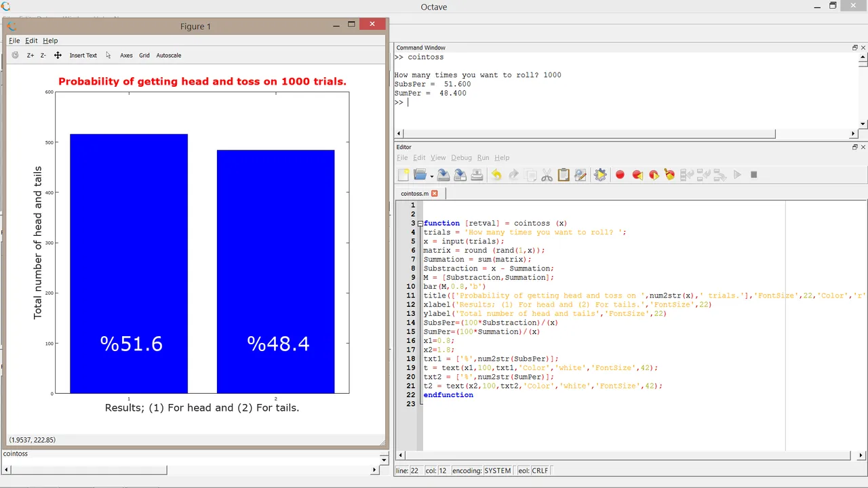Image resolution: width=868 pixels, height=488 pixels.
Task: Toggle breakpoint with the red circle icon
Action: (620, 175)
